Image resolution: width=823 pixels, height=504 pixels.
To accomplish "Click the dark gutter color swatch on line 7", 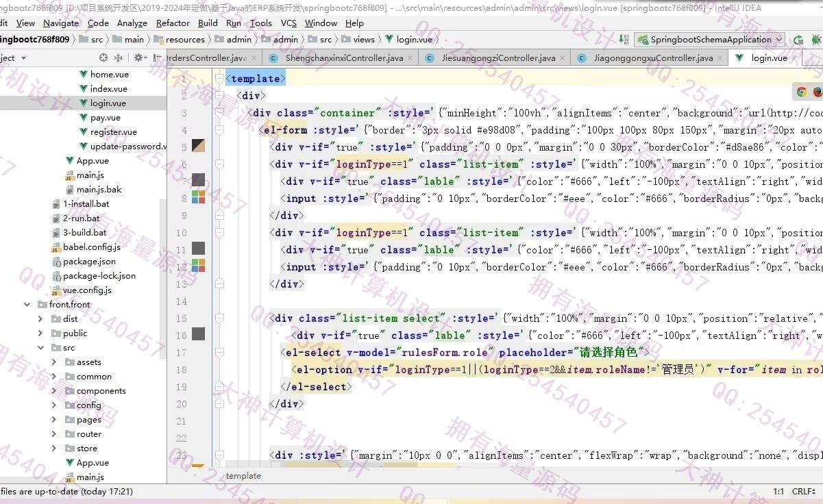I will click(198, 180).
